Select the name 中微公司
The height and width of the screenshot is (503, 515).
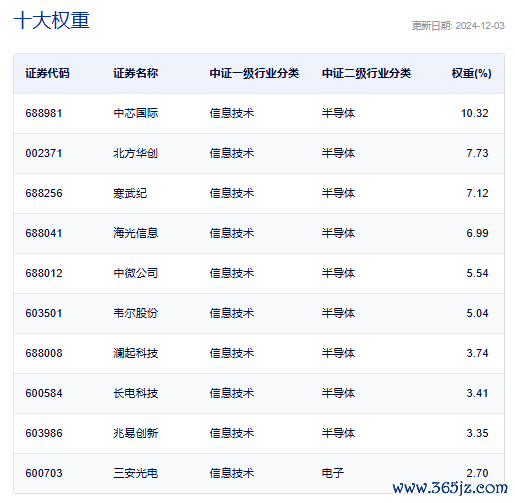tap(136, 273)
